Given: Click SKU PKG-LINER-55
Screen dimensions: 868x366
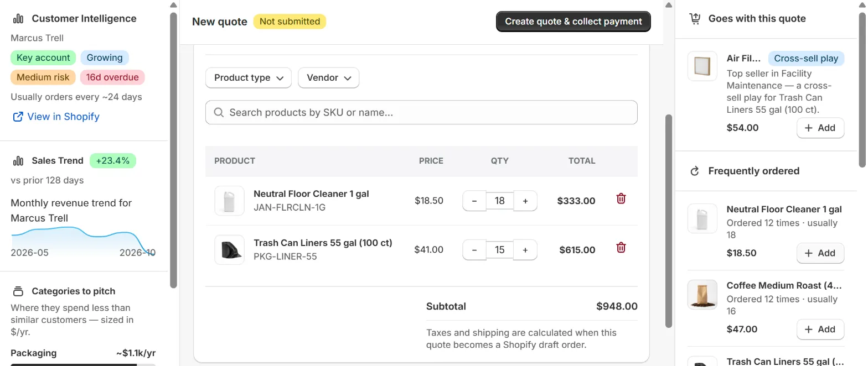Looking at the screenshot, I should pyautogui.click(x=285, y=257).
